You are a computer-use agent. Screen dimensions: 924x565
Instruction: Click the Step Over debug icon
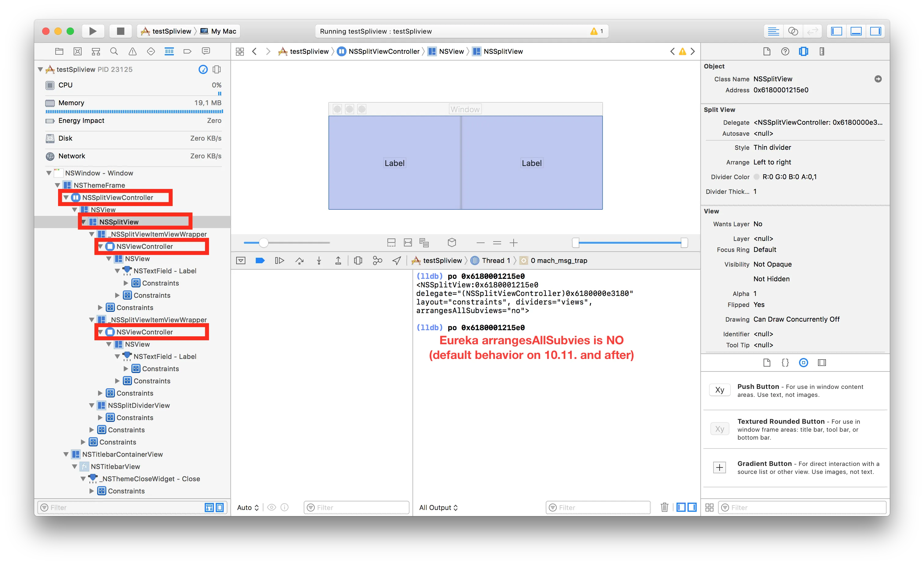coord(299,260)
